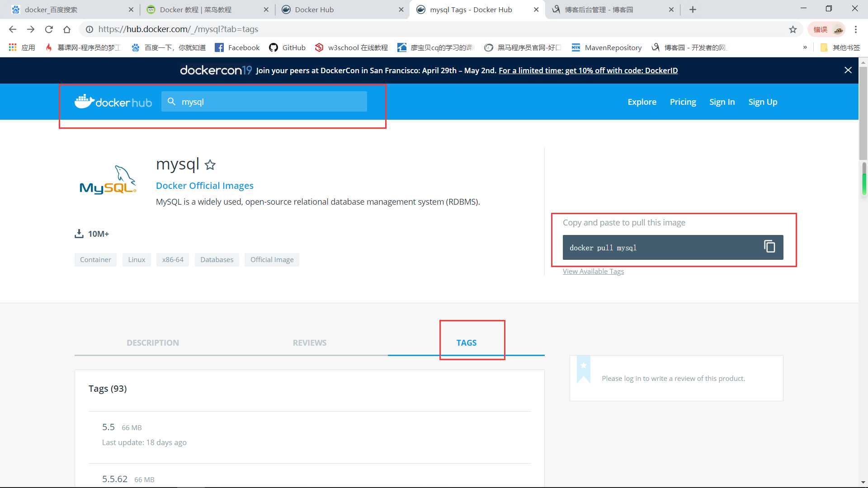Open 博客园 - 开发者 bookmark

[x=689, y=47]
